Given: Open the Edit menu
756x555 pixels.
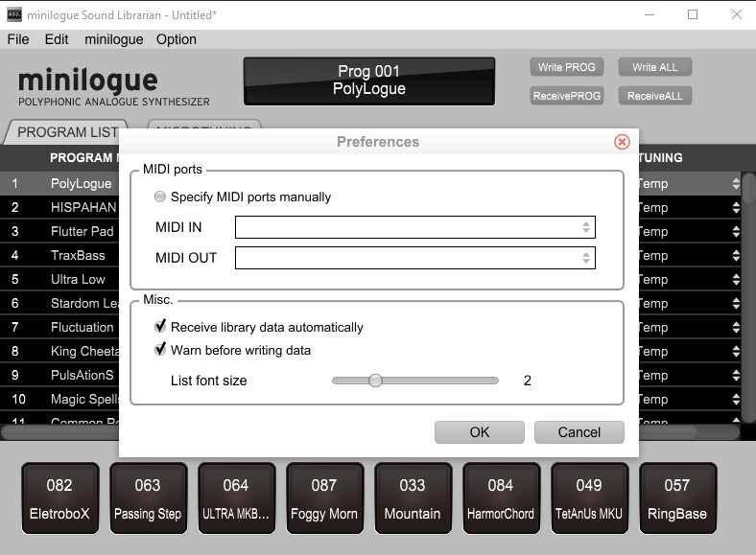Looking at the screenshot, I should (57, 39).
